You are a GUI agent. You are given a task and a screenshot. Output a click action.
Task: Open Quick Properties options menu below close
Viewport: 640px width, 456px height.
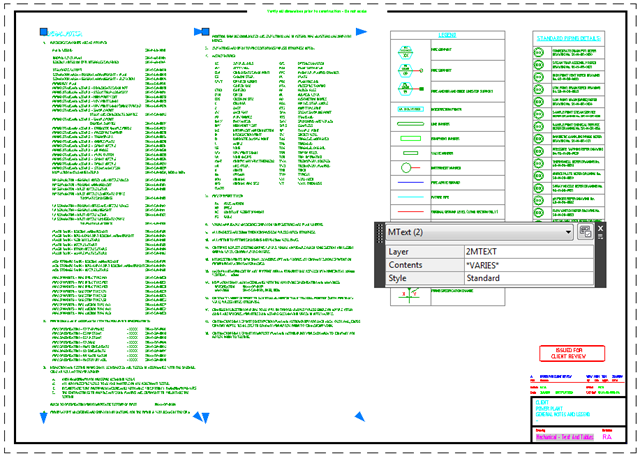(x=601, y=239)
